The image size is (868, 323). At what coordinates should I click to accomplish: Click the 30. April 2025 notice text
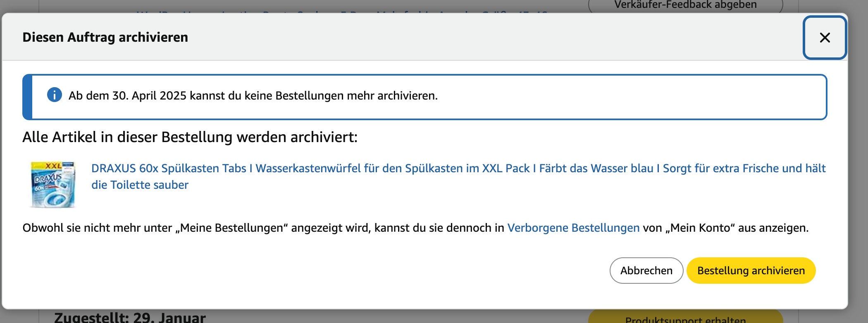coord(253,96)
